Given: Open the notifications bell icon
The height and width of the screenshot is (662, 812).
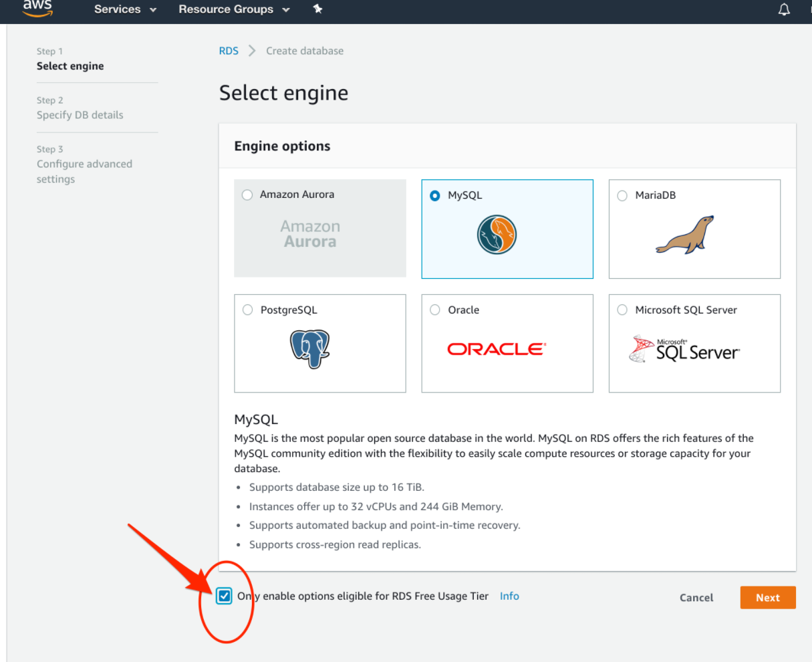Looking at the screenshot, I should pos(784,9).
